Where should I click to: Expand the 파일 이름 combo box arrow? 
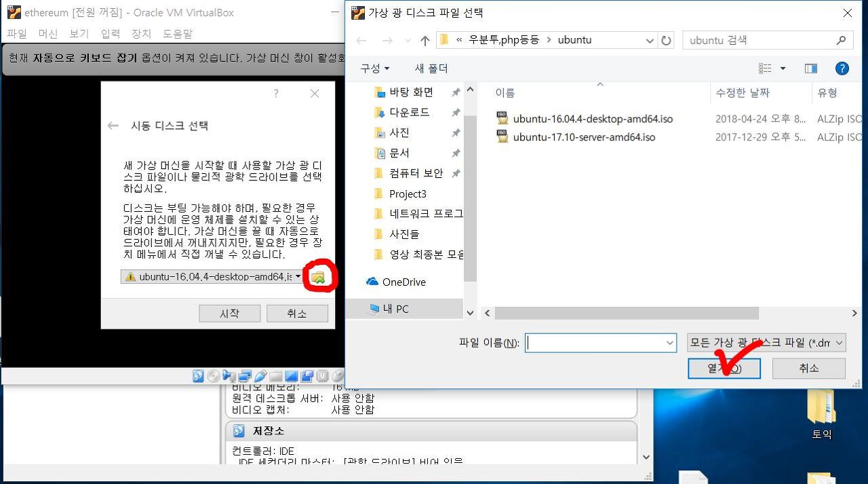click(x=670, y=343)
